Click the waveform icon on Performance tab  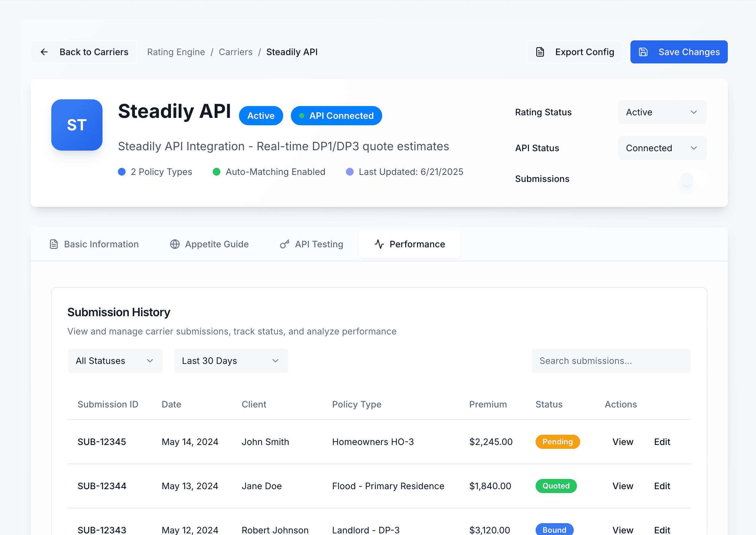[x=379, y=244]
